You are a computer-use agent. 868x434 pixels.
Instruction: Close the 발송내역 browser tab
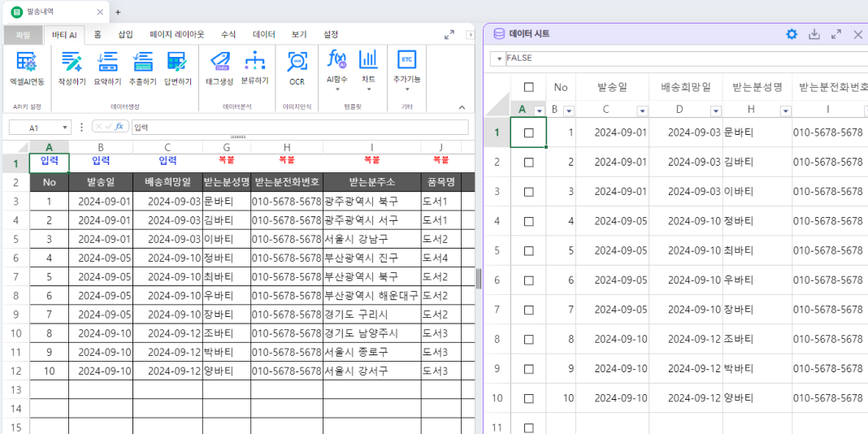[100, 12]
